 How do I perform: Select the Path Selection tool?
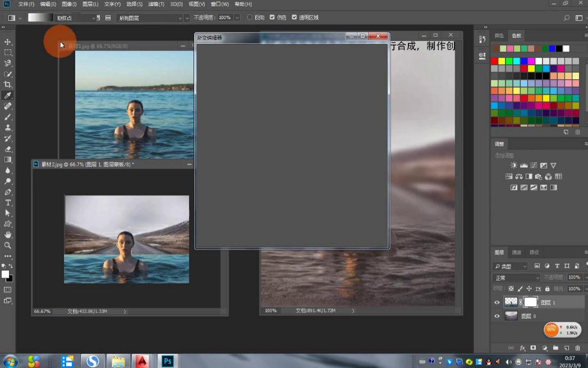coord(7,213)
